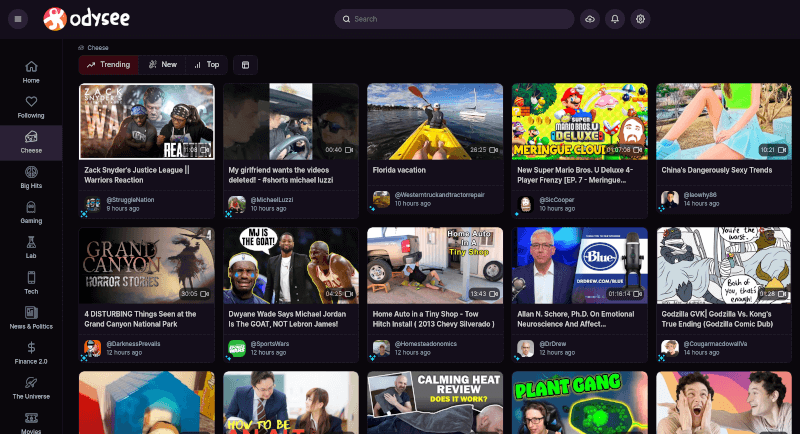Click the @StruggleNation channel avatar
The image size is (800, 434).
[x=92, y=205]
